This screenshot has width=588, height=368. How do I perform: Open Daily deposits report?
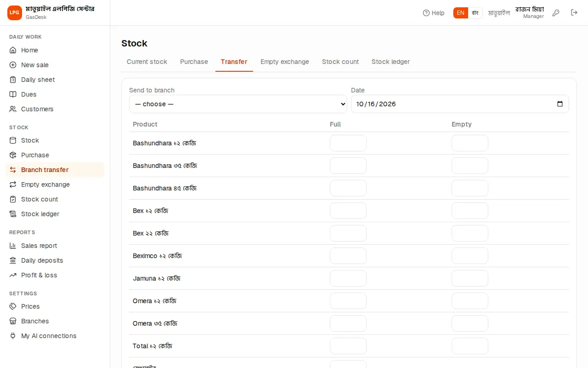tap(55, 260)
